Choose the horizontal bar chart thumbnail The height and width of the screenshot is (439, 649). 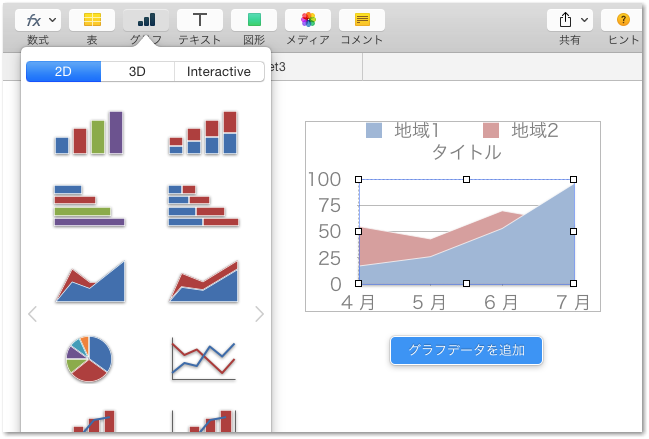pyautogui.click(x=89, y=206)
